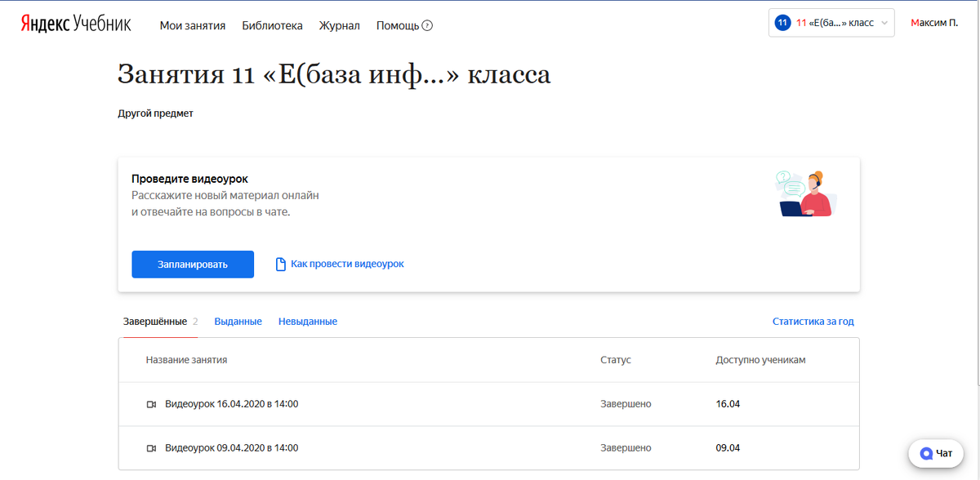The height and width of the screenshot is (480, 980).
Task: Click the videoconference illustration image
Action: pyautogui.click(x=804, y=193)
